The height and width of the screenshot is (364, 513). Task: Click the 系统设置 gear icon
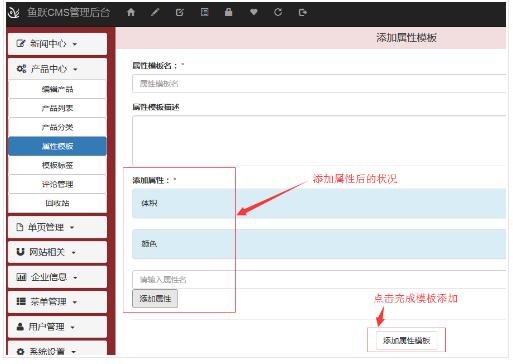click(20, 351)
